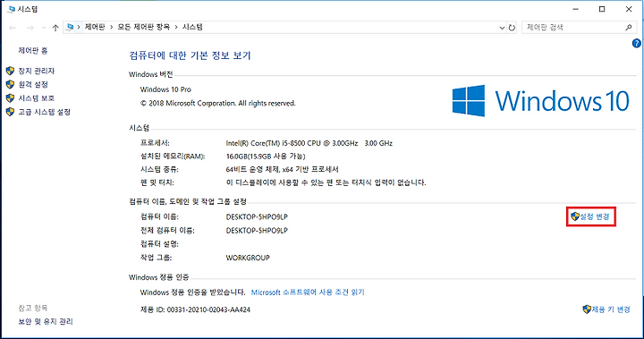
Task: Click 컴퓨터에 대한 기본 정보 보기 heading
Action: point(190,55)
